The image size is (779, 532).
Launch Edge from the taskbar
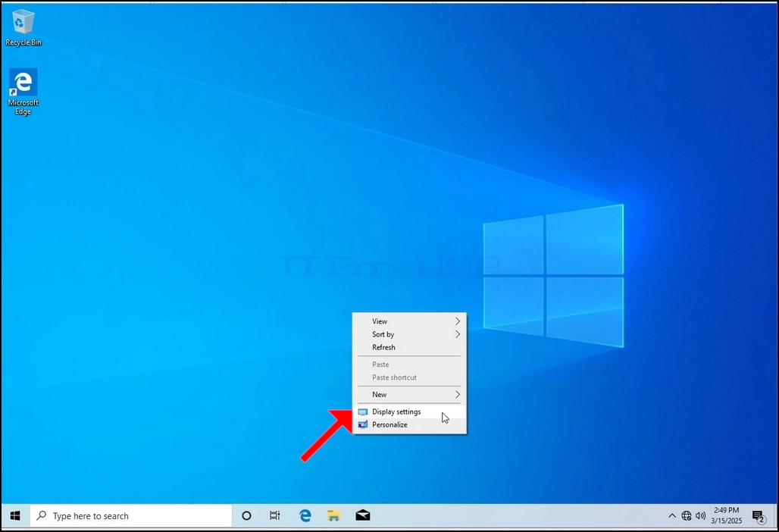click(x=305, y=515)
